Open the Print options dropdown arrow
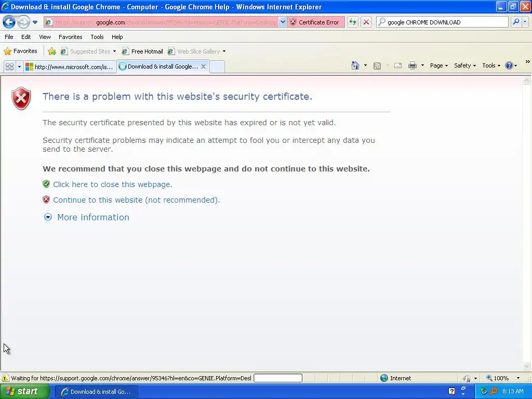This screenshot has height=399, width=532. click(422, 65)
